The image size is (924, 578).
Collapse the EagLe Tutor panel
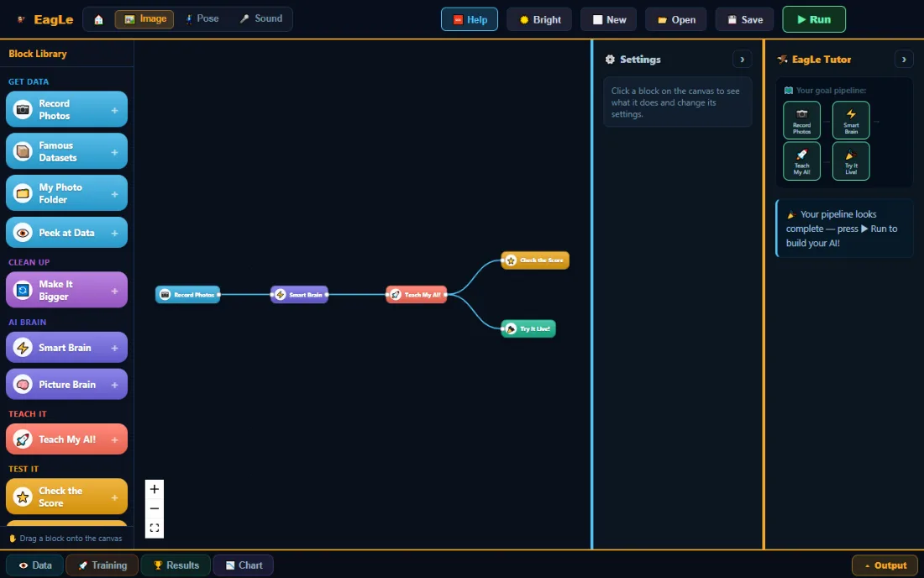pyautogui.click(x=903, y=60)
